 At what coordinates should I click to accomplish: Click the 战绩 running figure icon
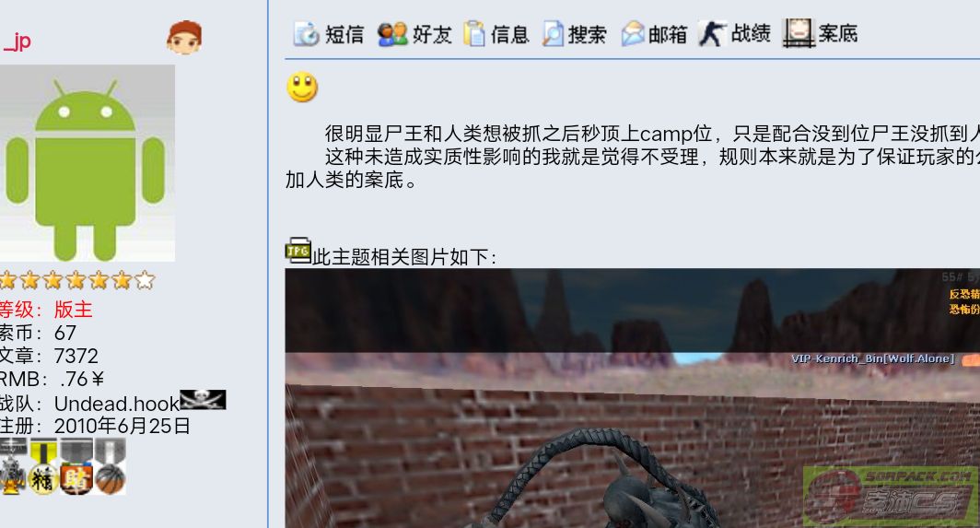pos(712,34)
